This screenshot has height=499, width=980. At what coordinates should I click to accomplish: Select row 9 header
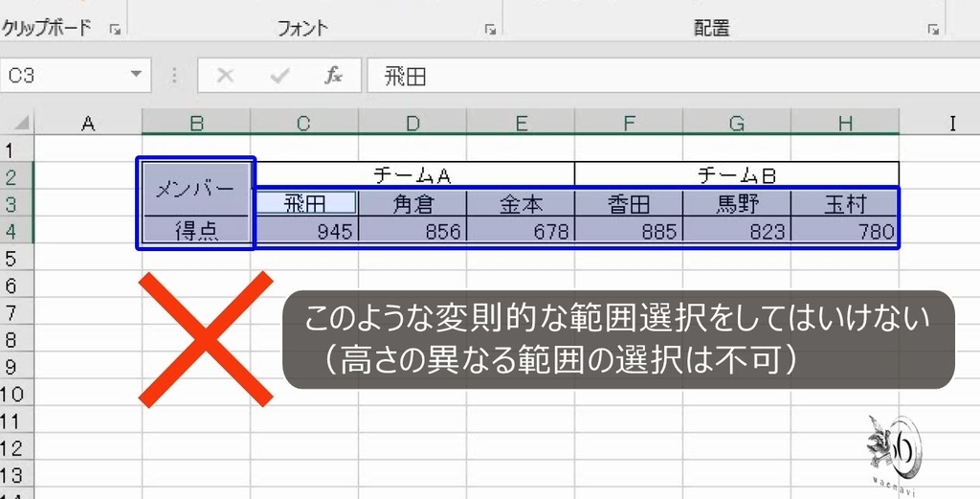[17, 365]
